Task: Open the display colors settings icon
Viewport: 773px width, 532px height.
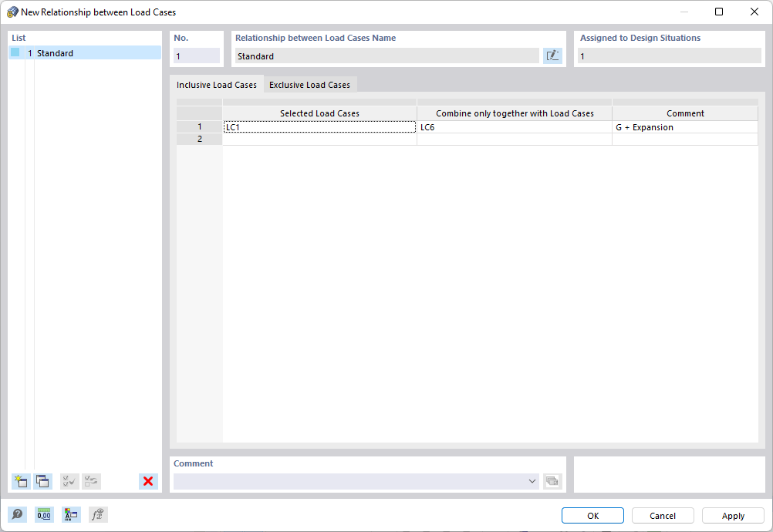Action: 71,514
